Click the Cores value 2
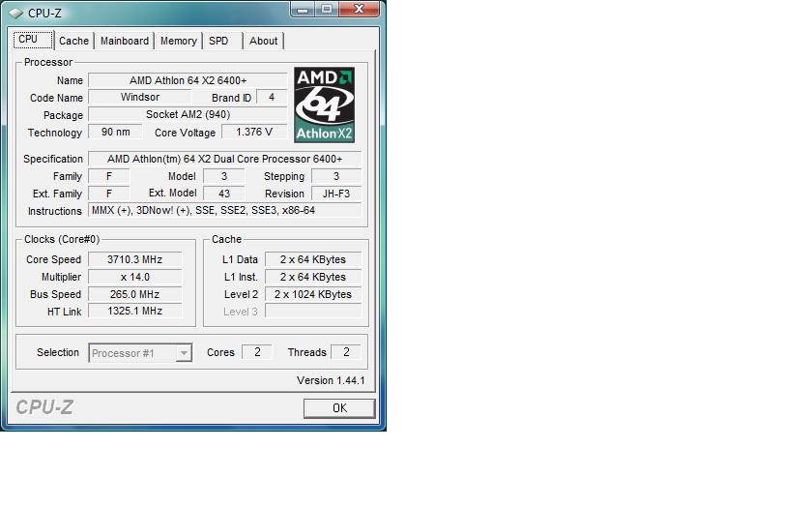The image size is (812, 508). click(x=257, y=352)
